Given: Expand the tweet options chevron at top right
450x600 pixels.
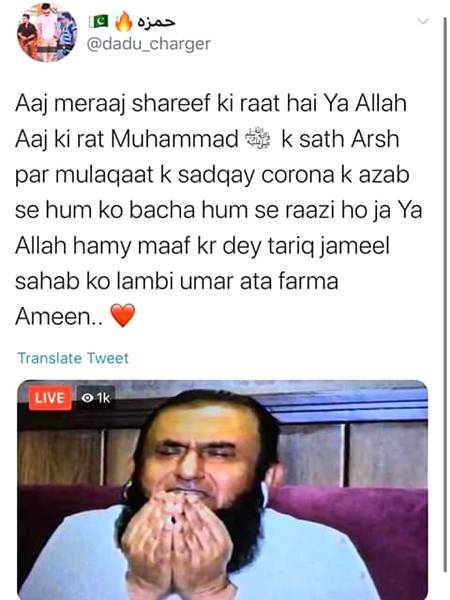Looking at the screenshot, I should (x=423, y=21).
